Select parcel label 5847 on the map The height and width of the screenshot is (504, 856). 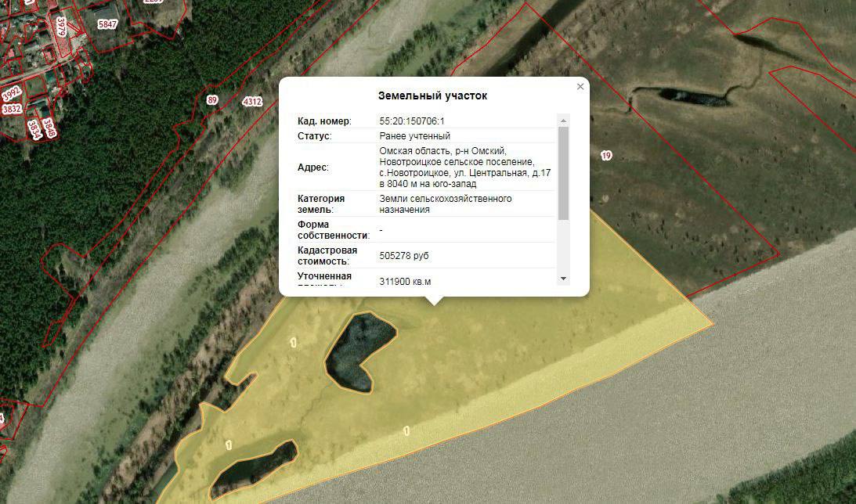[x=107, y=25]
